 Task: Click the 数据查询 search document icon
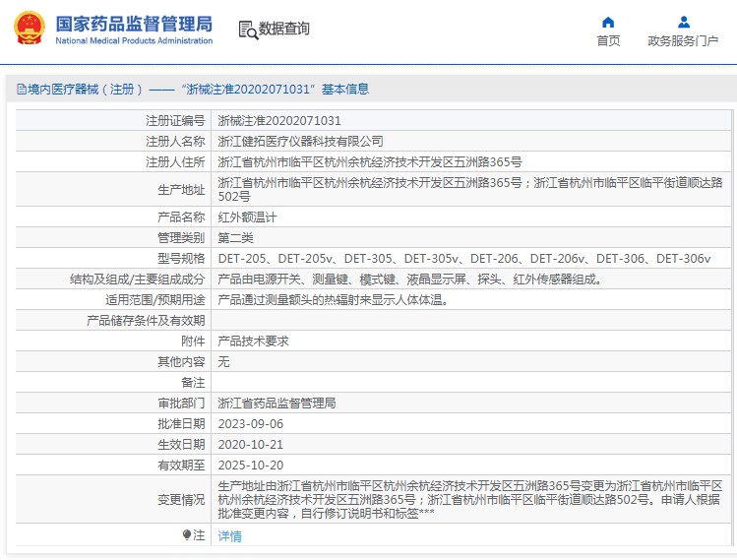tap(248, 30)
